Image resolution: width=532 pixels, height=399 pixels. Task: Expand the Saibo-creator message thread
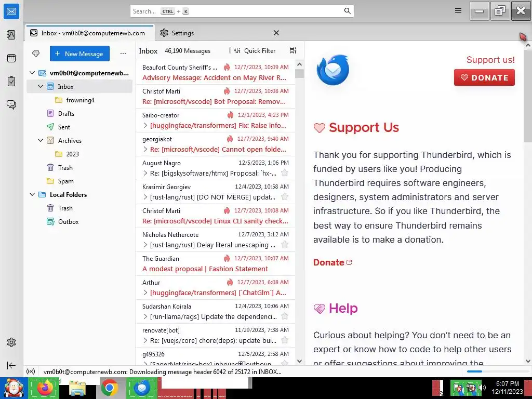tap(145, 126)
